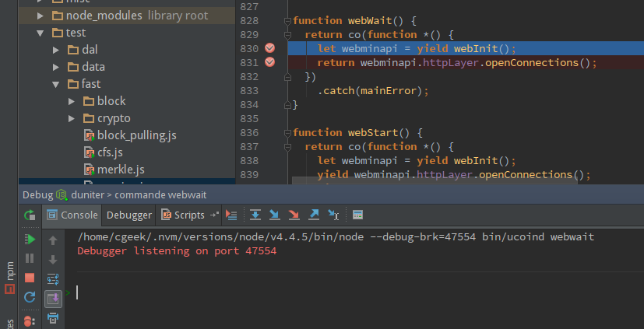Expand the node_modules folder arrow
Screen dimensions: 644x329
tap(40, 16)
